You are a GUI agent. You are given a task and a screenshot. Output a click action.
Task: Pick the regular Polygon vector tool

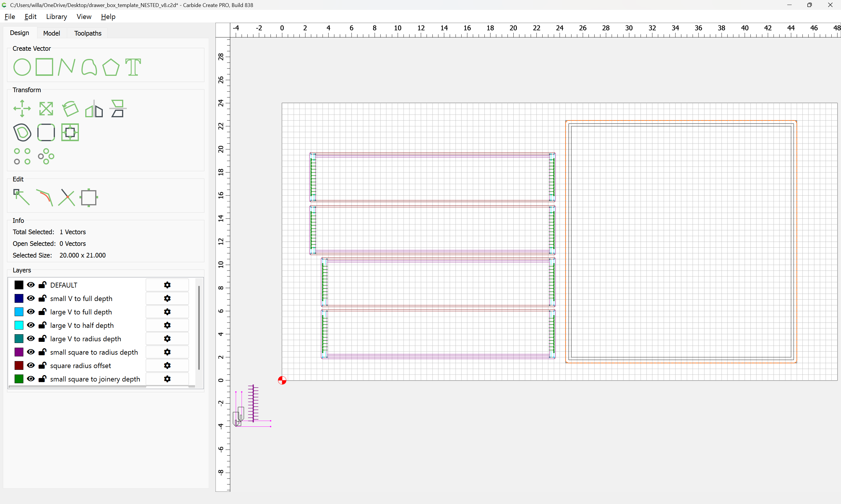point(111,67)
